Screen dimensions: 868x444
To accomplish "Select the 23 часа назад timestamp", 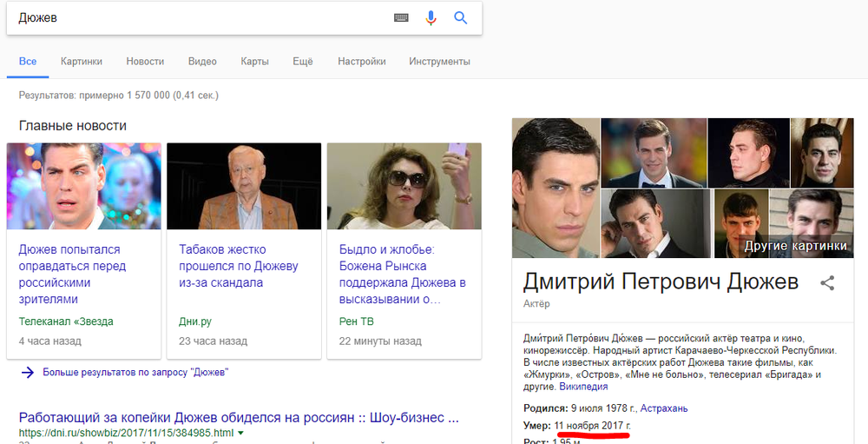I will [x=214, y=341].
